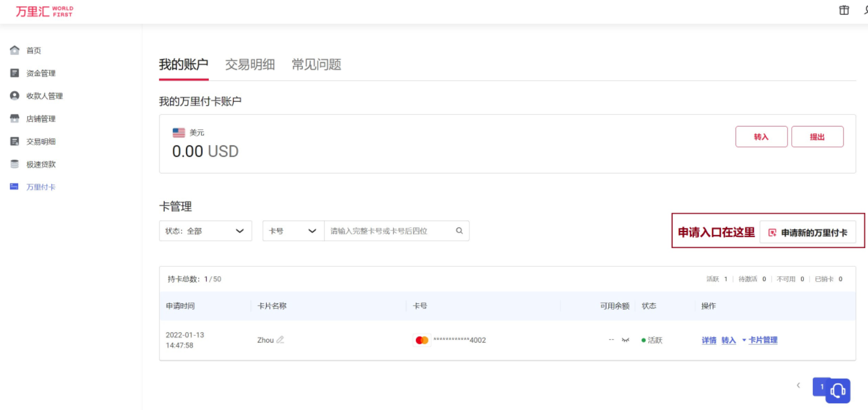868x410 pixels.
Task: Expand the 卡片管理 dropdown in the card row
Action: coord(760,340)
